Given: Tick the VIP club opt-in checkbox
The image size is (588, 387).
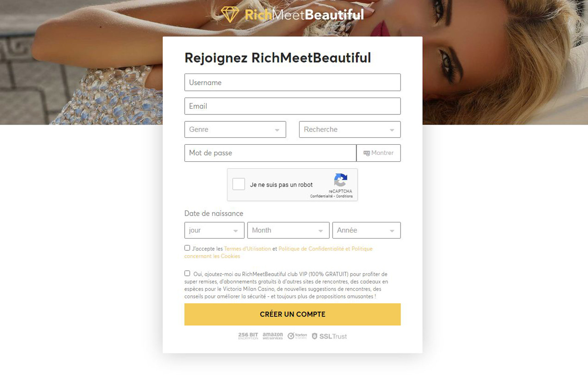Looking at the screenshot, I should pos(187,273).
